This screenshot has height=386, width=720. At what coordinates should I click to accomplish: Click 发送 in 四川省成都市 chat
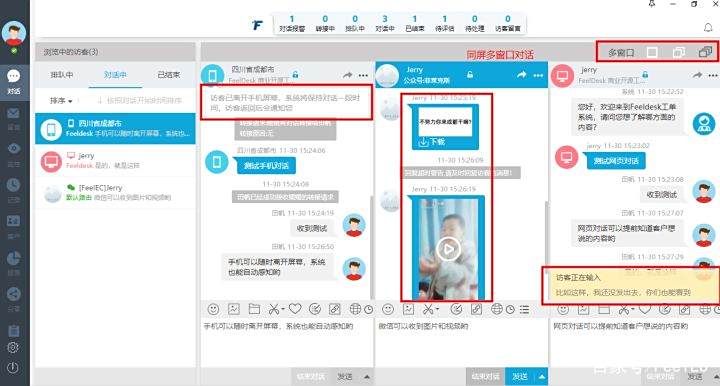pyautogui.click(x=345, y=377)
